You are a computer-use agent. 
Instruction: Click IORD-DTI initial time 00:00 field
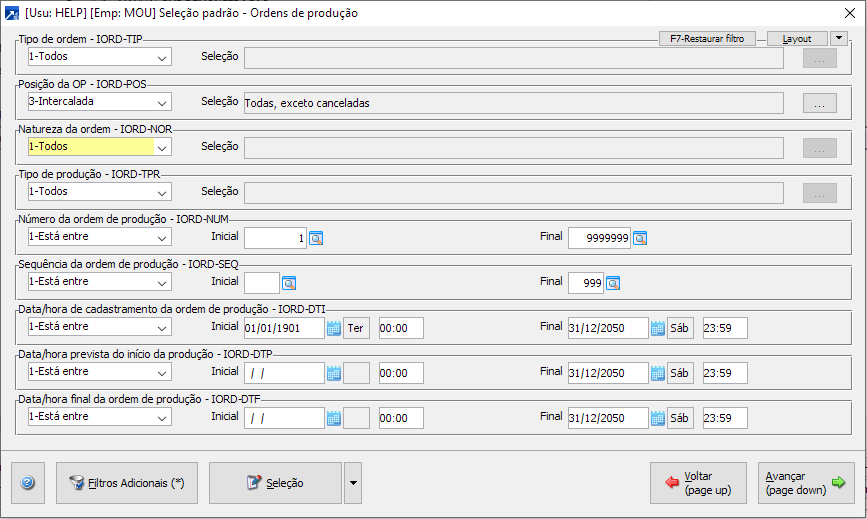pos(401,328)
